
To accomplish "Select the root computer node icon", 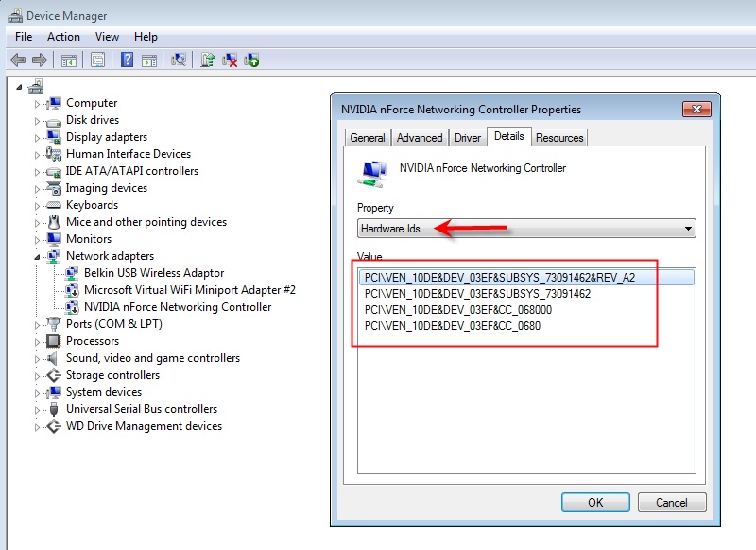I will coord(36,86).
